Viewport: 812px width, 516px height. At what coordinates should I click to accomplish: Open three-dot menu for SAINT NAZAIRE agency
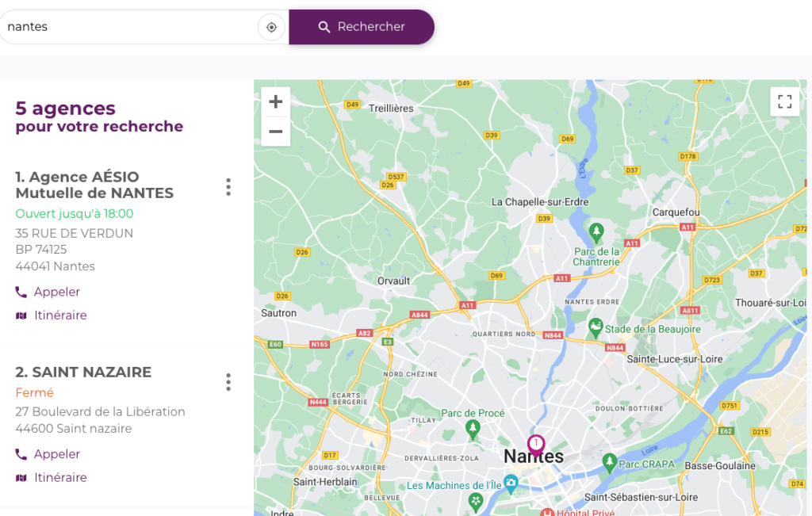pyautogui.click(x=228, y=382)
